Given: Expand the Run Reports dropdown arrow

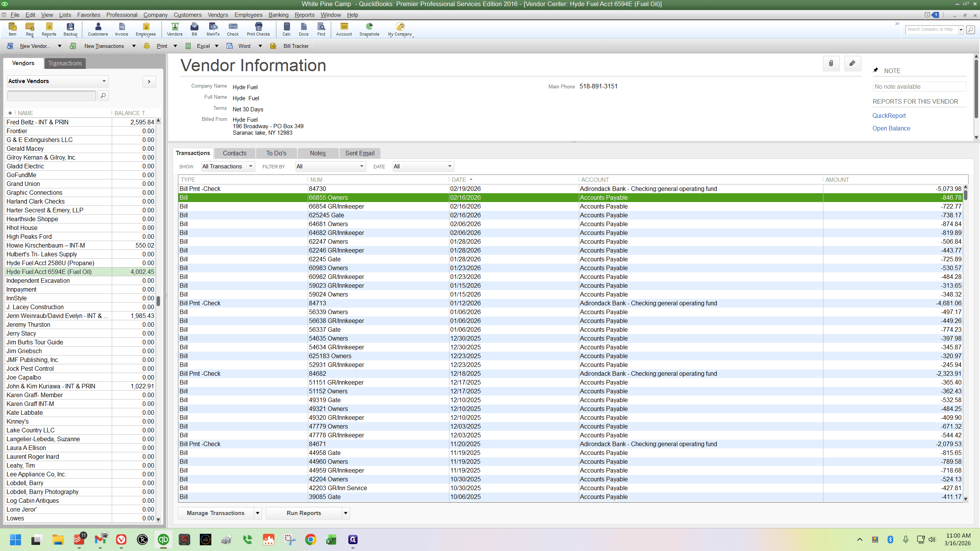Looking at the screenshot, I should [x=345, y=513].
